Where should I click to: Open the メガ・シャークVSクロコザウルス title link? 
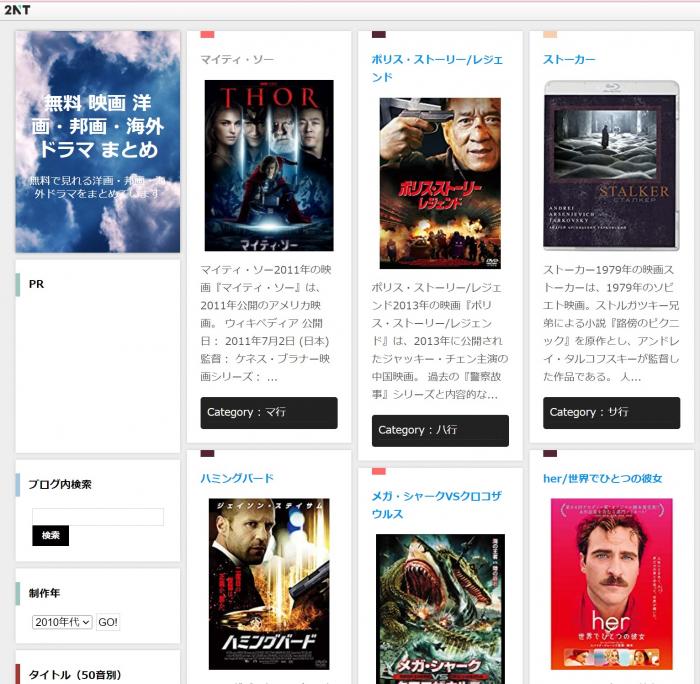click(x=437, y=505)
